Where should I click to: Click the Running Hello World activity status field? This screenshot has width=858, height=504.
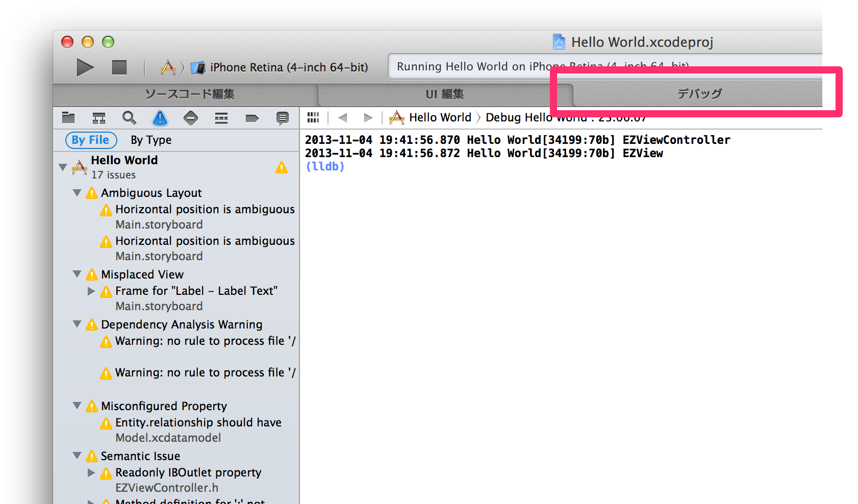pos(605,66)
